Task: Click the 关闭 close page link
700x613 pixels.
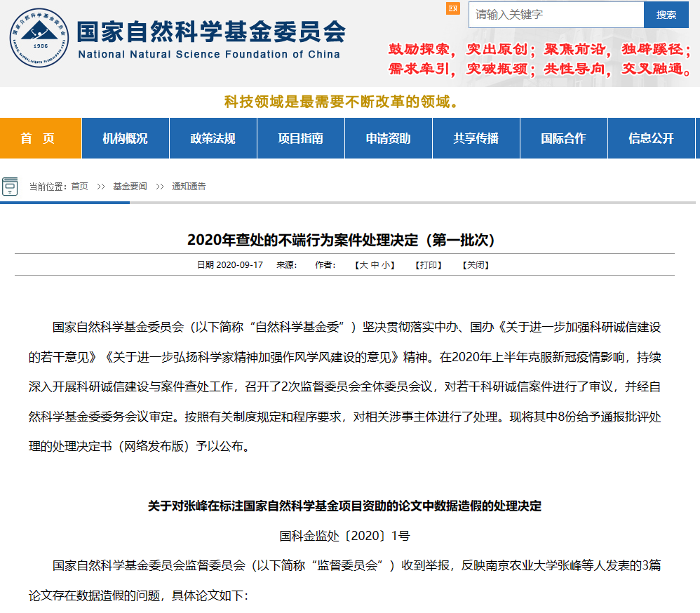Action: pos(476,265)
